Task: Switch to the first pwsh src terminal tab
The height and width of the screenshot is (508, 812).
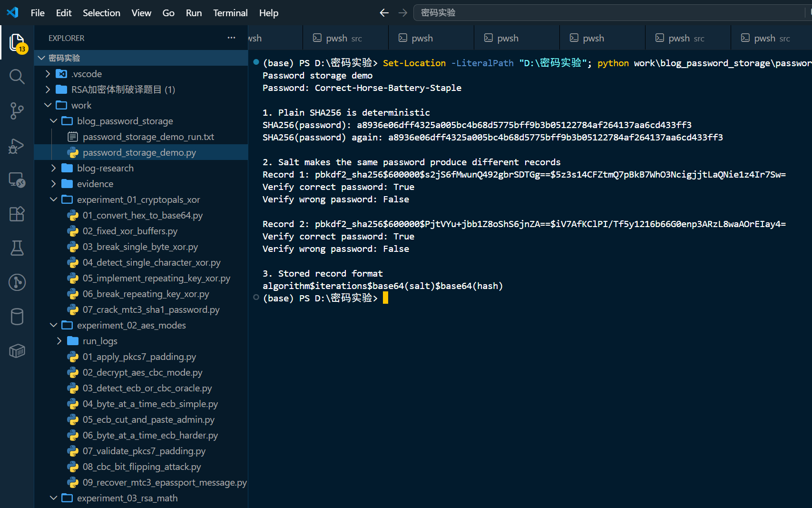Action: click(x=345, y=38)
